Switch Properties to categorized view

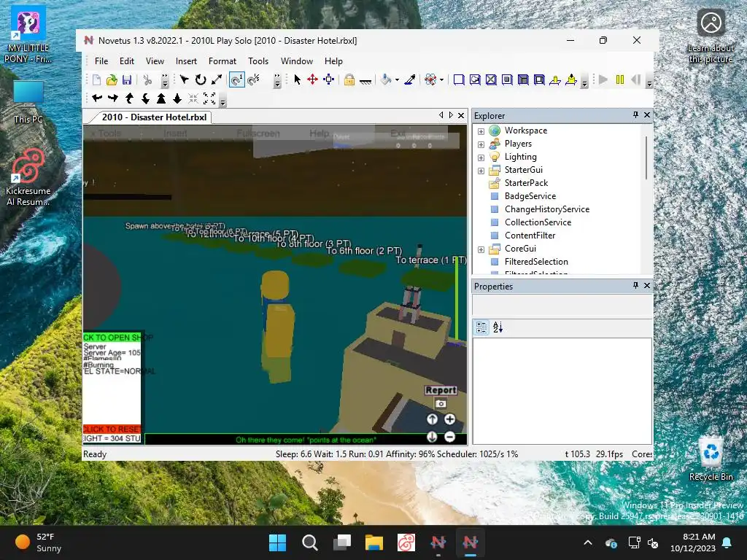click(481, 327)
